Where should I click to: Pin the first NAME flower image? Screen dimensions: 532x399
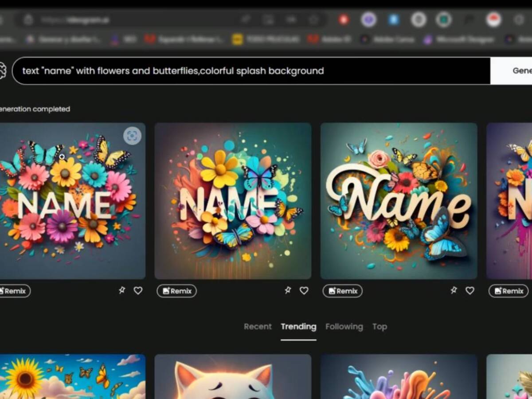click(x=122, y=290)
